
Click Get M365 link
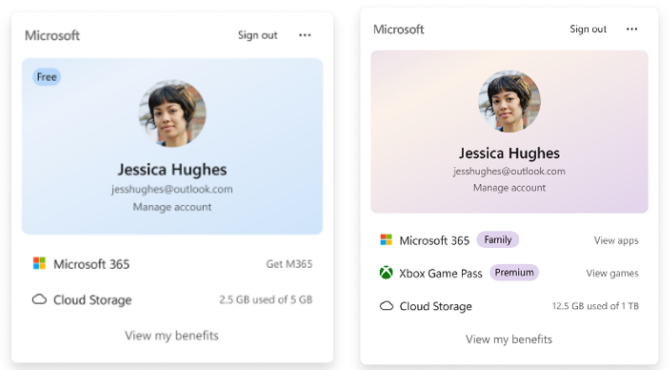(289, 264)
